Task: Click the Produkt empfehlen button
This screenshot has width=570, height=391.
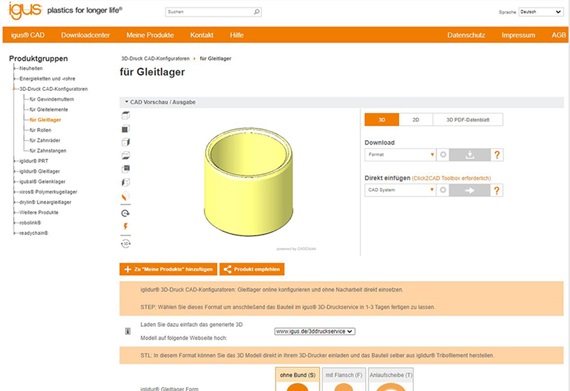Action: point(252,269)
